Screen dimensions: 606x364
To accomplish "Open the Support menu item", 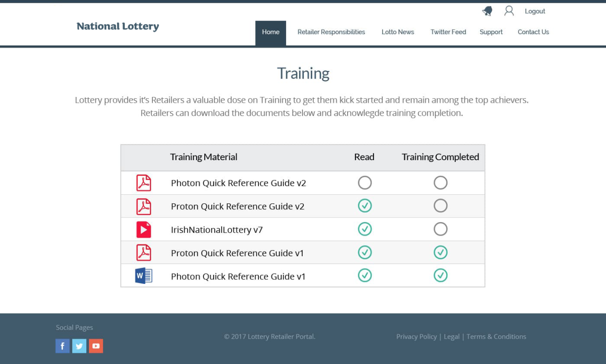I will point(491,32).
